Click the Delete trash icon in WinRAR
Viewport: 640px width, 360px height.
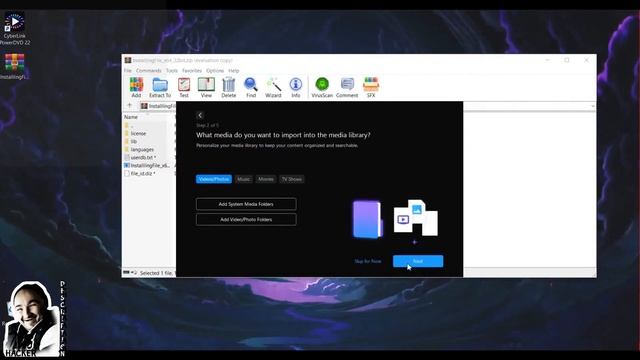click(229, 87)
